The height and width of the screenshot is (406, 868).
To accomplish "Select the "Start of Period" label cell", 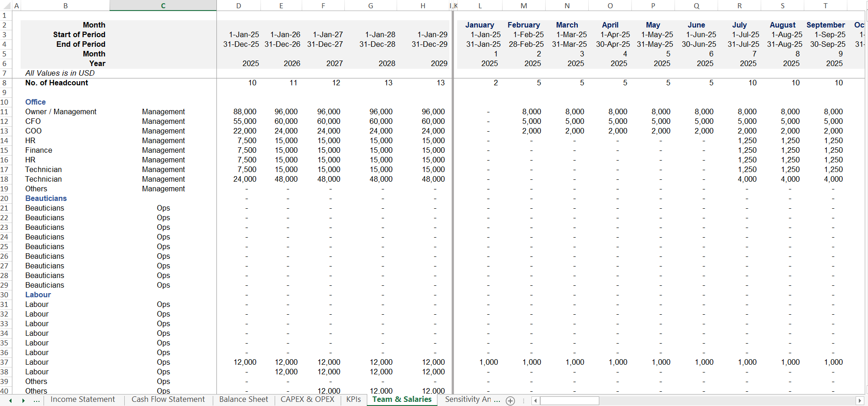I will click(x=79, y=35).
